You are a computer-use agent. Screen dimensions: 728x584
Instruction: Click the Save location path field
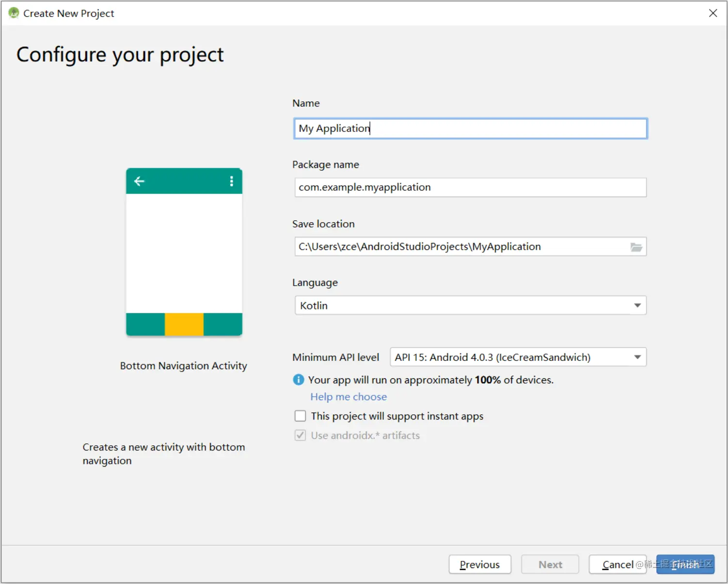pyautogui.click(x=460, y=247)
